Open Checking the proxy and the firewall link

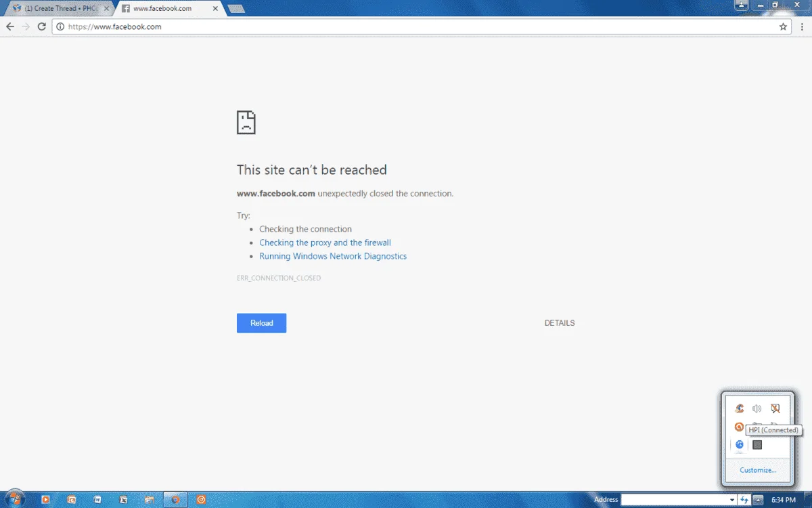pos(325,242)
